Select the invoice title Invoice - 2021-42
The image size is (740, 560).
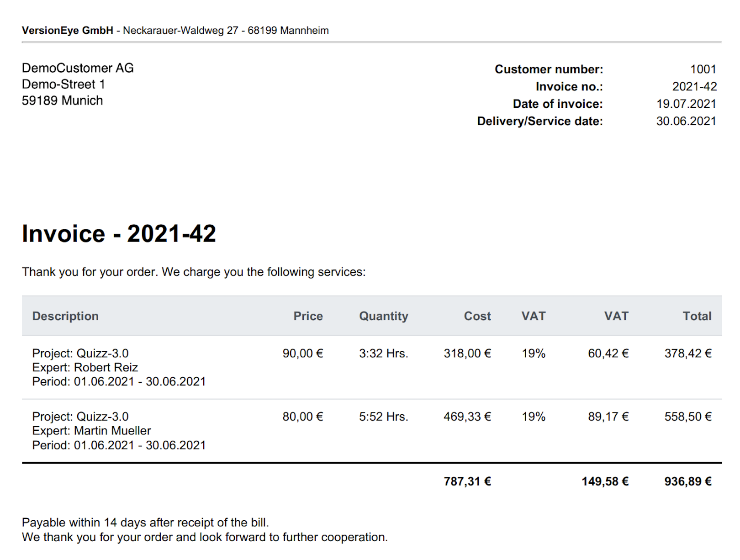pyautogui.click(x=120, y=234)
